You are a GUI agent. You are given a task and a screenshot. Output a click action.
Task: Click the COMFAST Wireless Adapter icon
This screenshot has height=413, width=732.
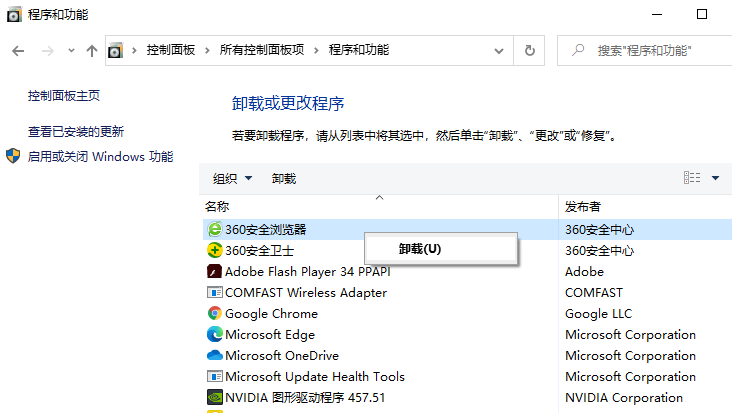pyautogui.click(x=214, y=292)
